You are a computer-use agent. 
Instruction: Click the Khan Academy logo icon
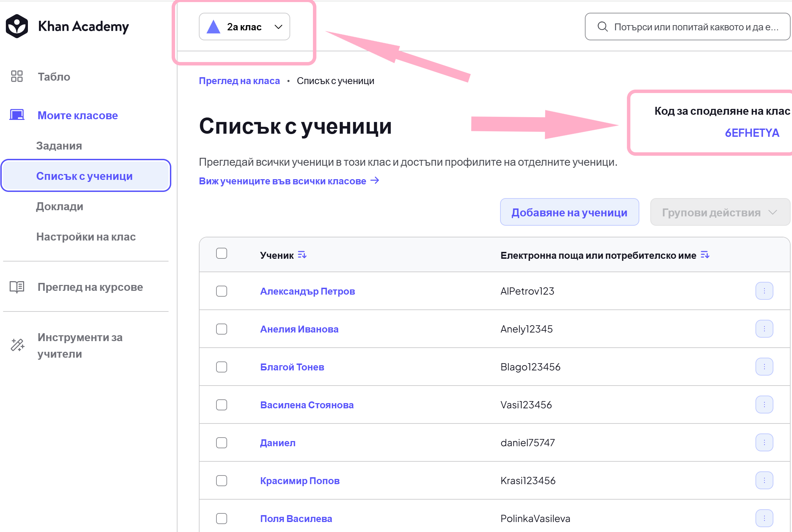tap(17, 26)
